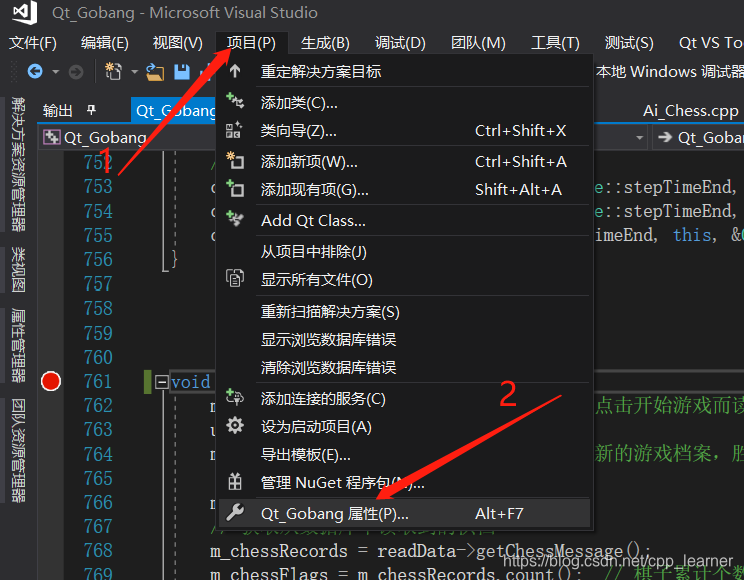Click the up-arrow icon for 重定解决方案目标

click(235, 71)
